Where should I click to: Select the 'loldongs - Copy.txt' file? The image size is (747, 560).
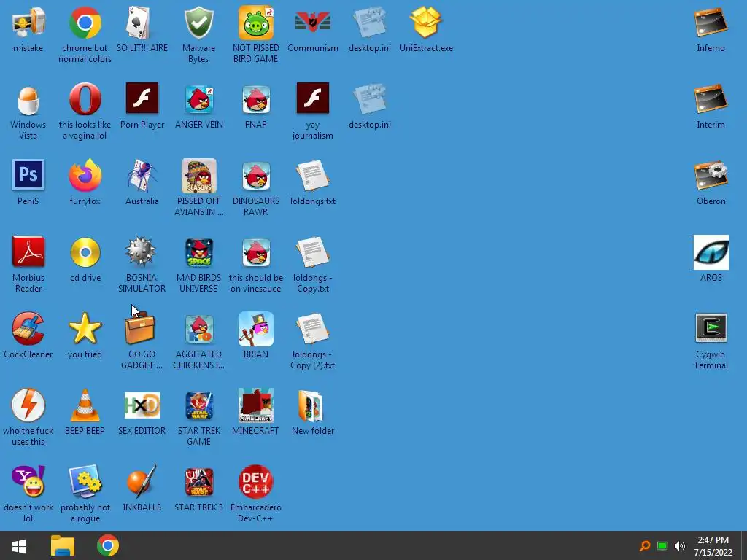(312, 252)
